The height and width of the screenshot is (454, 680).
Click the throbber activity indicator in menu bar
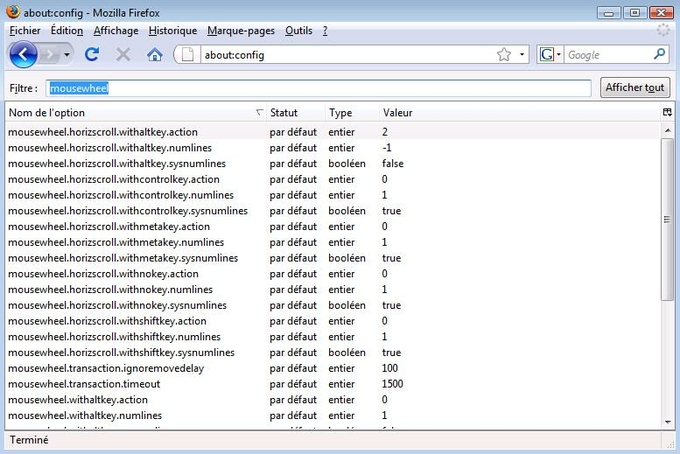click(x=663, y=30)
